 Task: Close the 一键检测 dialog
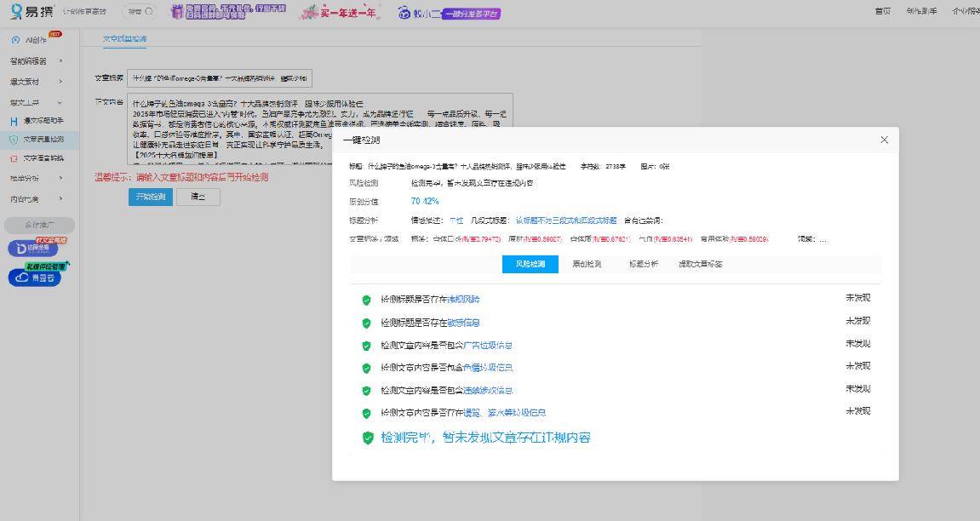coord(884,140)
